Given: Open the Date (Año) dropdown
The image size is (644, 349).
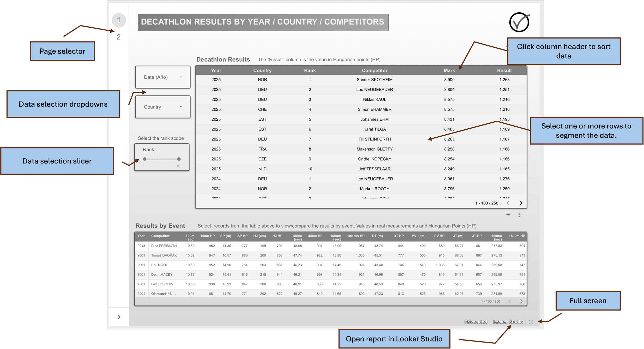Looking at the screenshot, I should tap(163, 77).
